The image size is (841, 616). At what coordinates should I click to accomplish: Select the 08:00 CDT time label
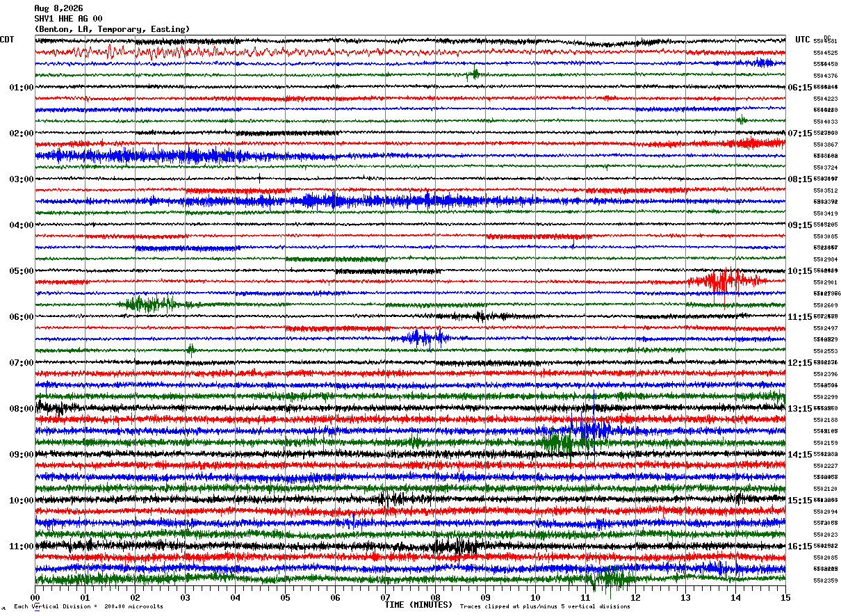[x=22, y=409]
